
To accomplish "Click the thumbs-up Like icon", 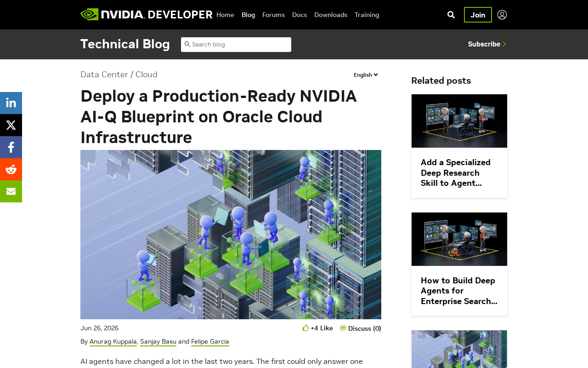I will click(306, 328).
